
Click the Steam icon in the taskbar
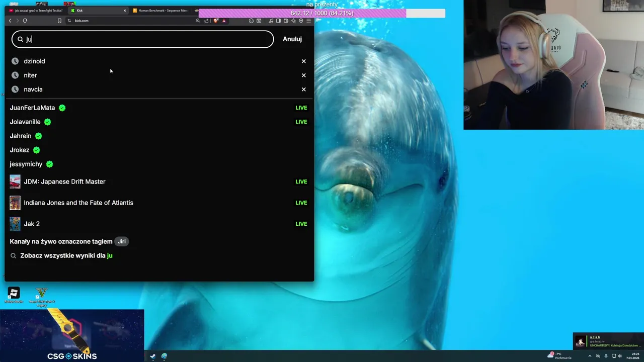[152, 356]
